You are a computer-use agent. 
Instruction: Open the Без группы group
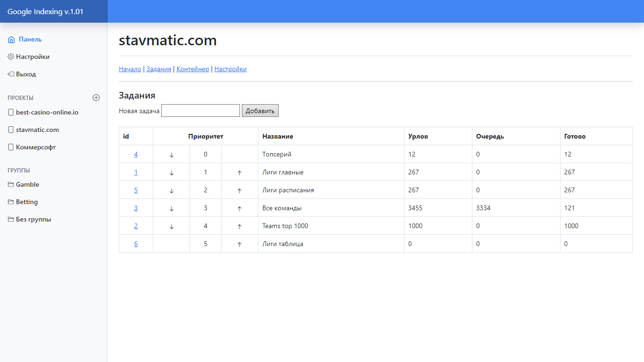[x=33, y=219]
